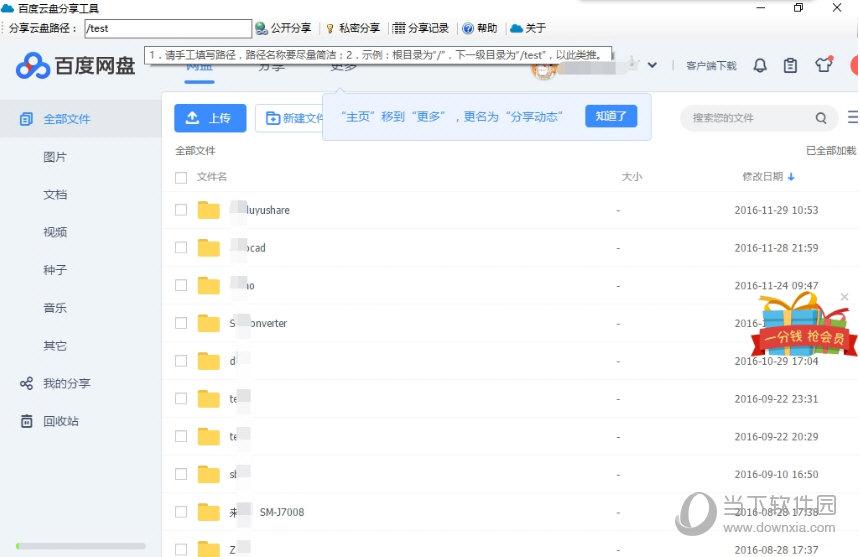Open the shirt skin icon in header
This screenshot has width=860, height=557.
pyautogui.click(x=824, y=65)
